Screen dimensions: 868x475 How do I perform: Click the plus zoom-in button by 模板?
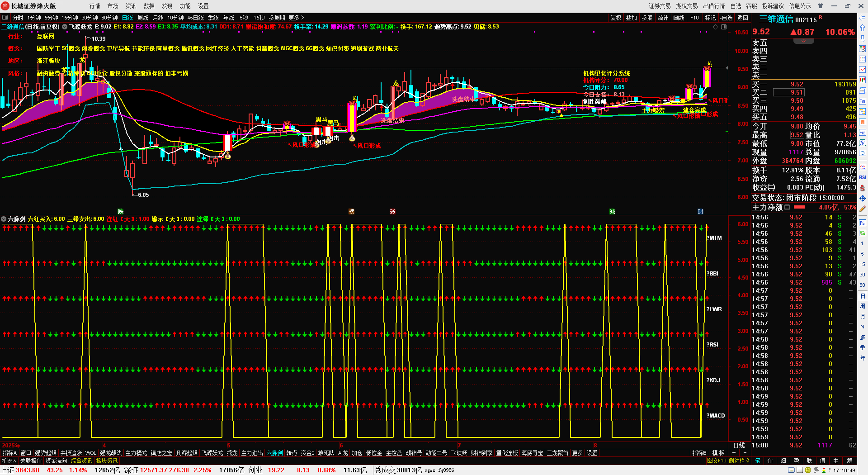pyautogui.click(x=734, y=453)
